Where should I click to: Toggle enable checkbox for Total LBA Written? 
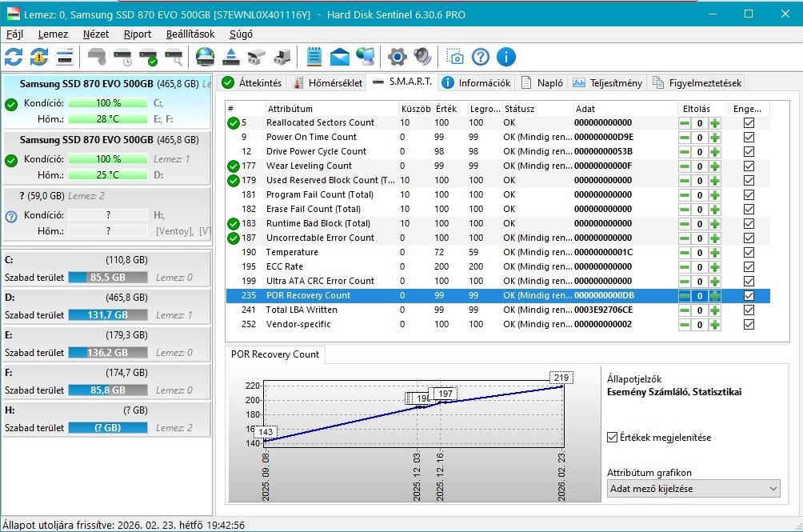pos(749,310)
